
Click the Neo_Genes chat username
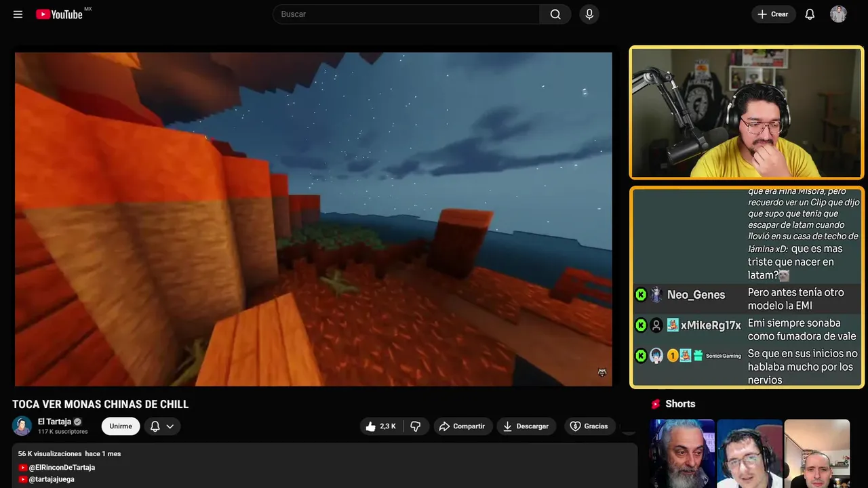pyautogui.click(x=696, y=295)
